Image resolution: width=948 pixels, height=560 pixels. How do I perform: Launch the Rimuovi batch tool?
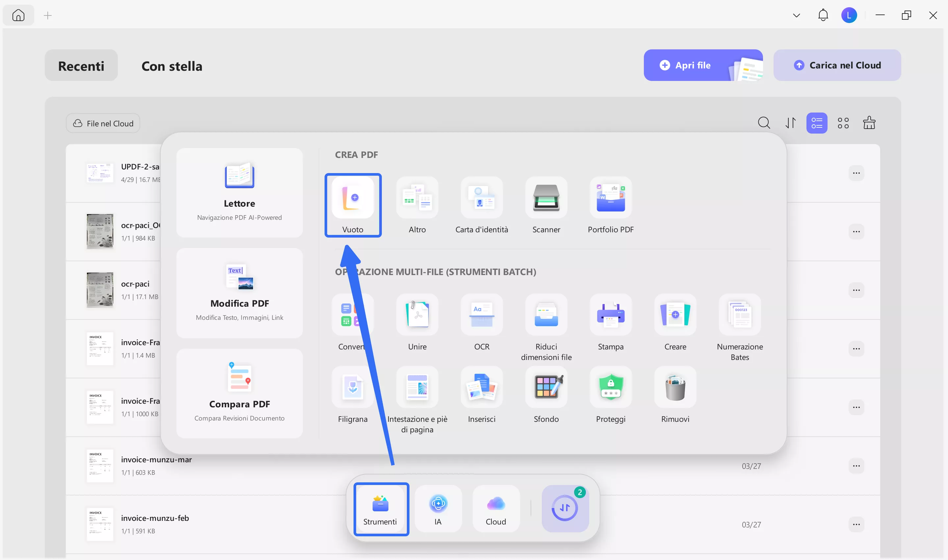point(675,395)
